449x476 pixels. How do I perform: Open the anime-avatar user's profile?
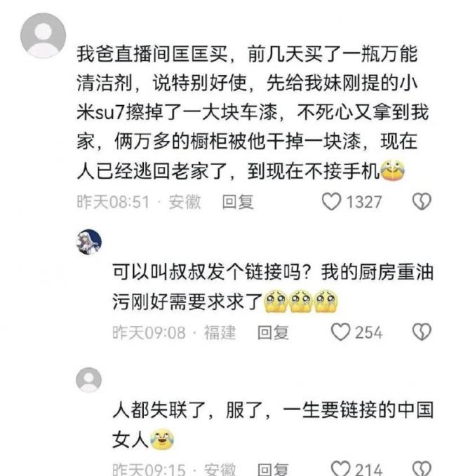[88, 242]
